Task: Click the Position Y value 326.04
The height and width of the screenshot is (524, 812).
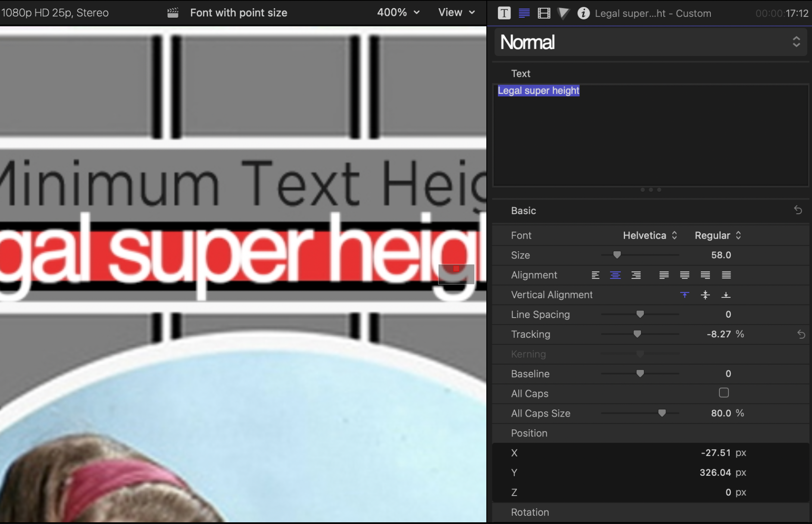Action: click(715, 473)
